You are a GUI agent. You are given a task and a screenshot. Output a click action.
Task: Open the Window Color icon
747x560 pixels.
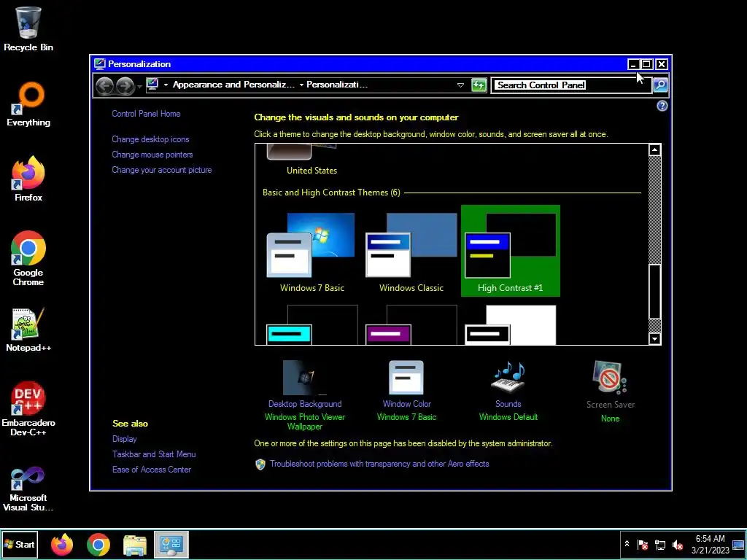point(406,377)
